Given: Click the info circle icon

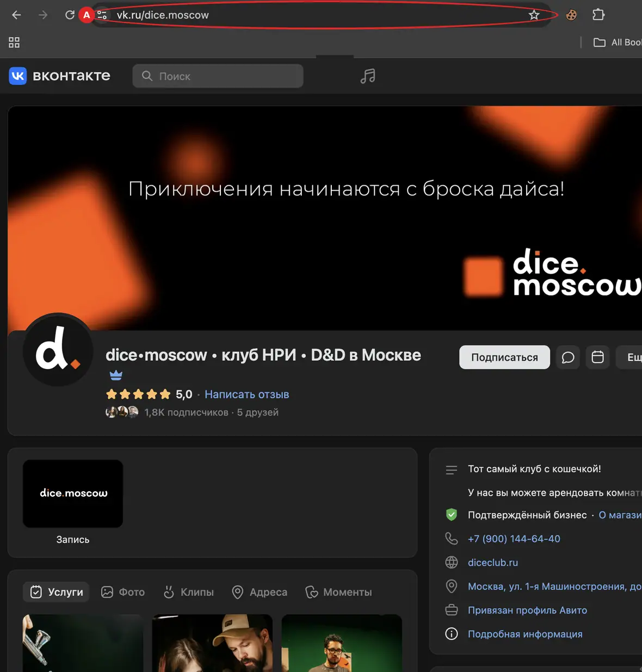Looking at the screenshot, I should coord(452,634).
